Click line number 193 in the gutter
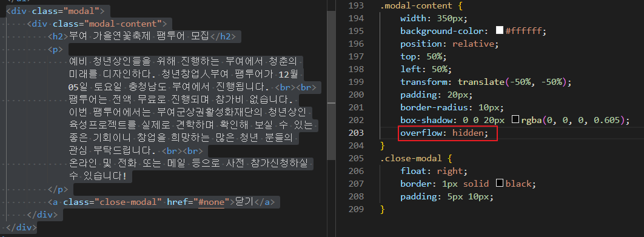 (356, 5)
